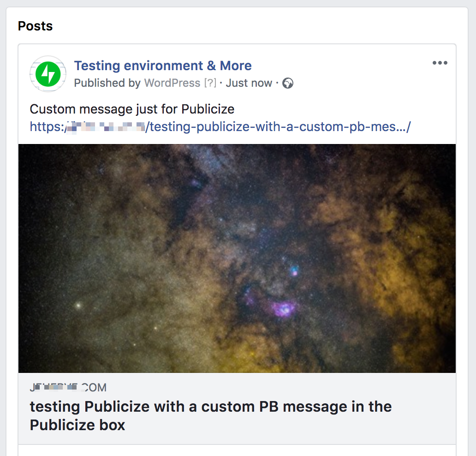Click the globe audience icon
Screen dimensions: 476x456
pos(287,83)
